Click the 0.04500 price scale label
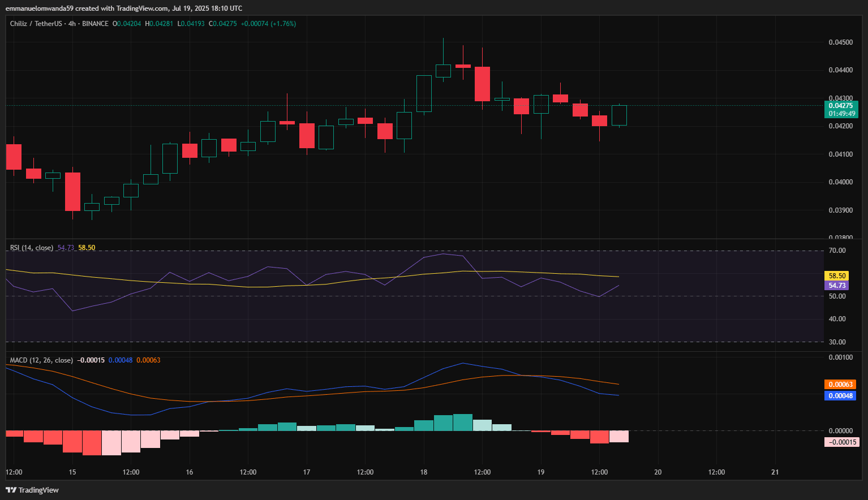 tap(842, 42)
